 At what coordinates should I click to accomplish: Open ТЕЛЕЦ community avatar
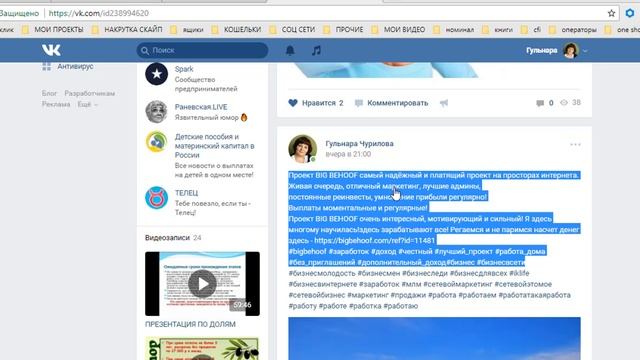pyautogui.click(x=156, y=198)
